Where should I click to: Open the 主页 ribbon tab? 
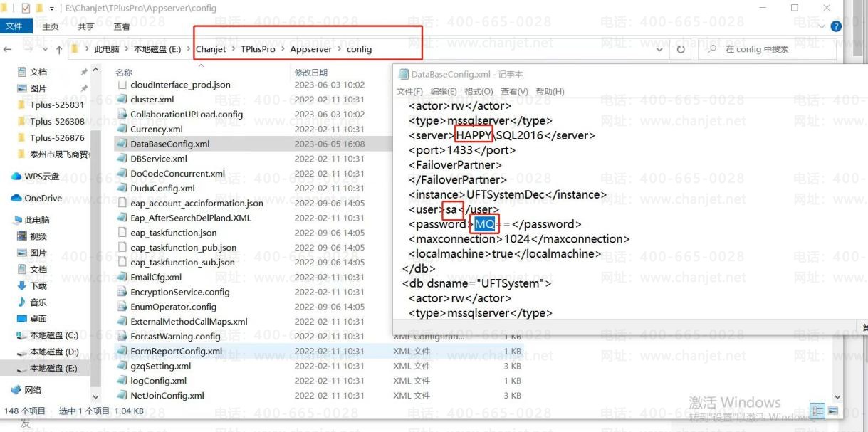(51, 26)
